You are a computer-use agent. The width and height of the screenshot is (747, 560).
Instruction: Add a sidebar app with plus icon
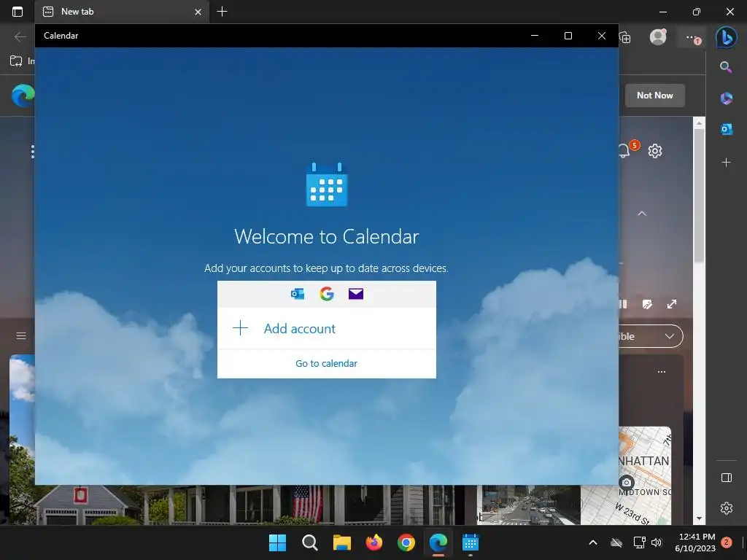pyautogui.click(x=726, y=163)
